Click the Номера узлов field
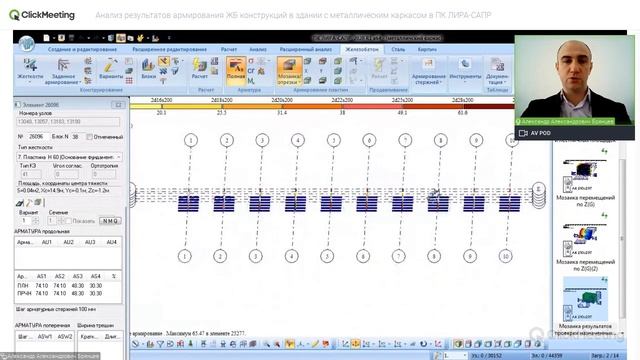The height and width of the screenshot is (360, 640). [68, 122]
